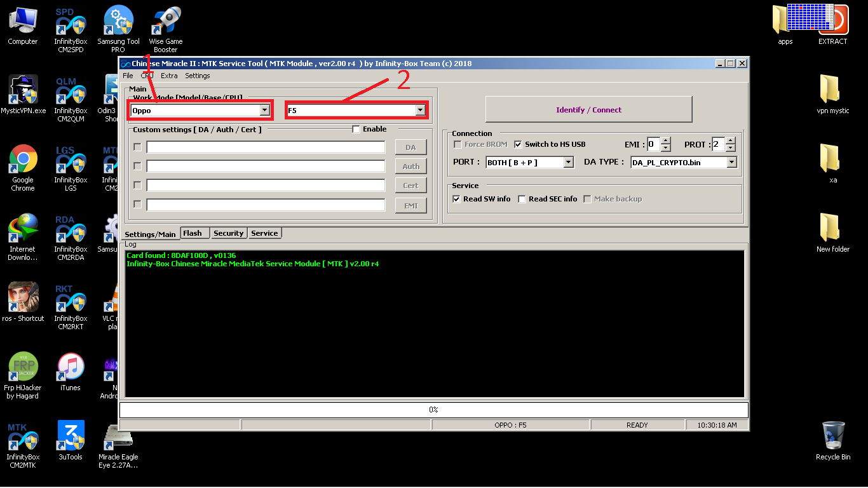Screen dimensions: 868x488
Task: Increase the PROT stepper value
Action: click(731, 141)
